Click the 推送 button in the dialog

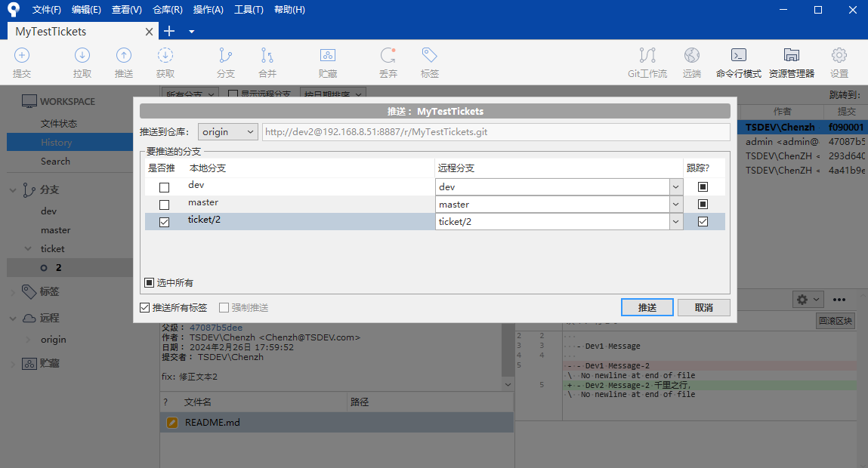click(x=647, y=307)
